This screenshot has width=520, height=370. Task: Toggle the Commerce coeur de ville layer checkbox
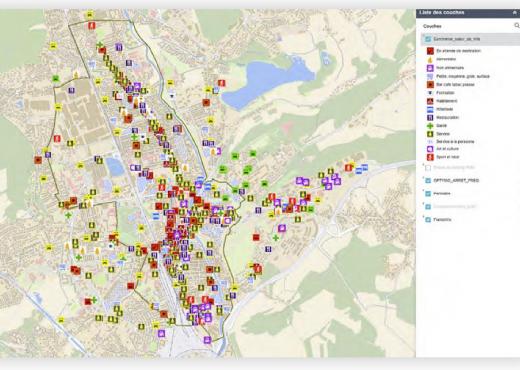point(428,39)
